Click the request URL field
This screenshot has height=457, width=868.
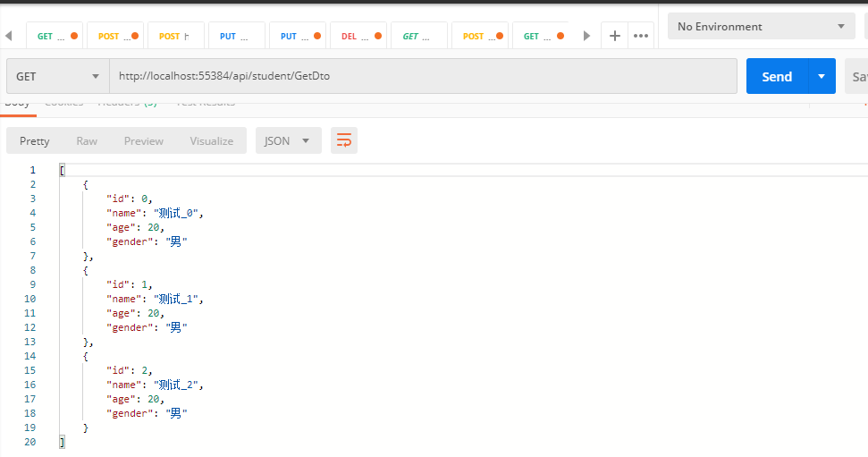tap(424, 76)
